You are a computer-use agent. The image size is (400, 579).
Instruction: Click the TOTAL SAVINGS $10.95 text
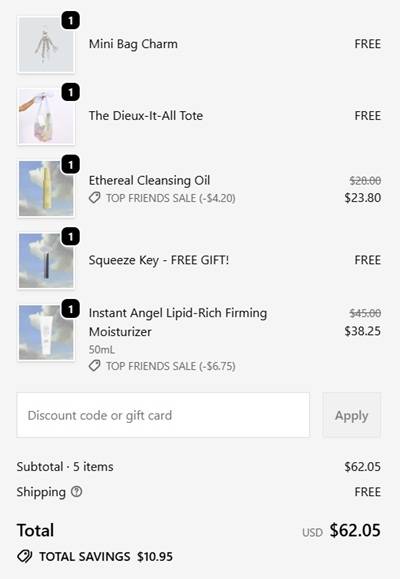(106, 556)
